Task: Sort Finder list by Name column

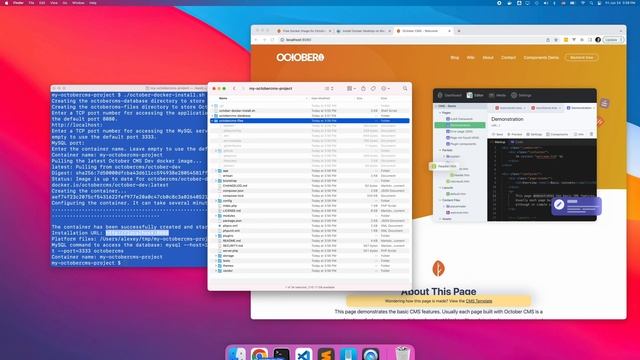Action: (223, 98)
